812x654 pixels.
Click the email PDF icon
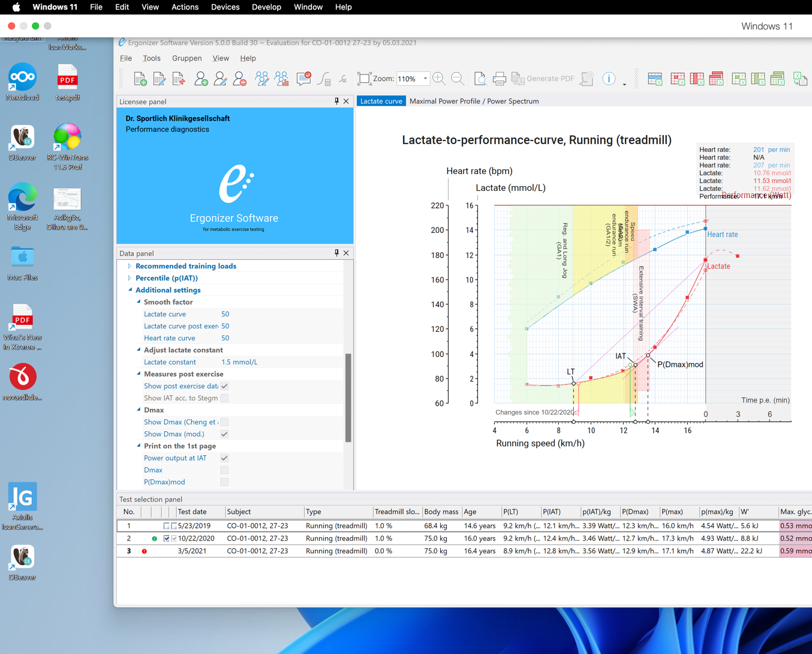tap(587, 79)
